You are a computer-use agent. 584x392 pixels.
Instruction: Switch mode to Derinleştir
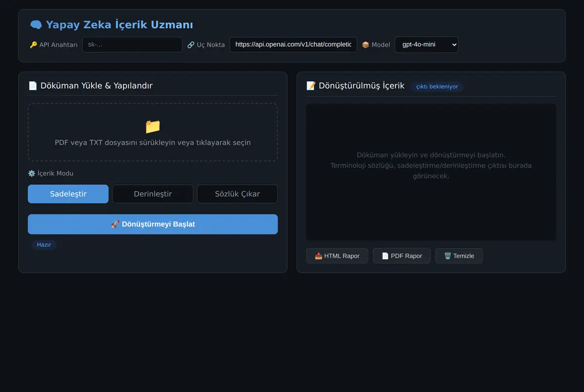point(153,194)
